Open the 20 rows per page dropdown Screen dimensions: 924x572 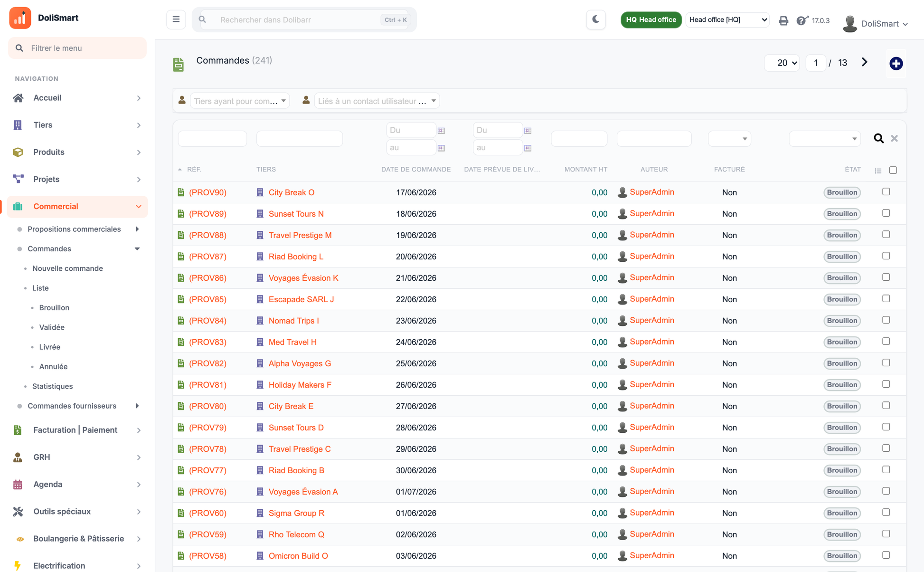click(x=782, y=63)
